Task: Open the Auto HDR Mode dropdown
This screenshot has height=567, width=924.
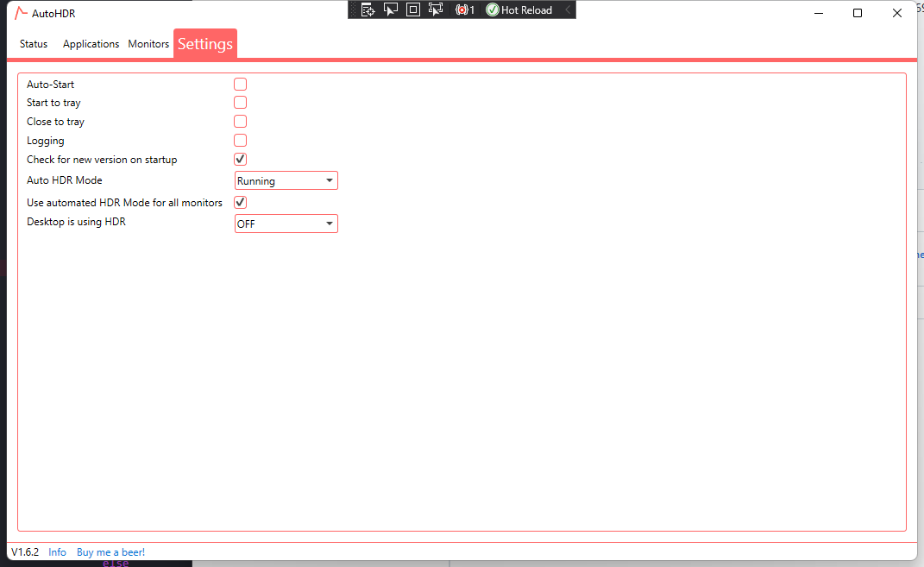Action: pos(286,181)
